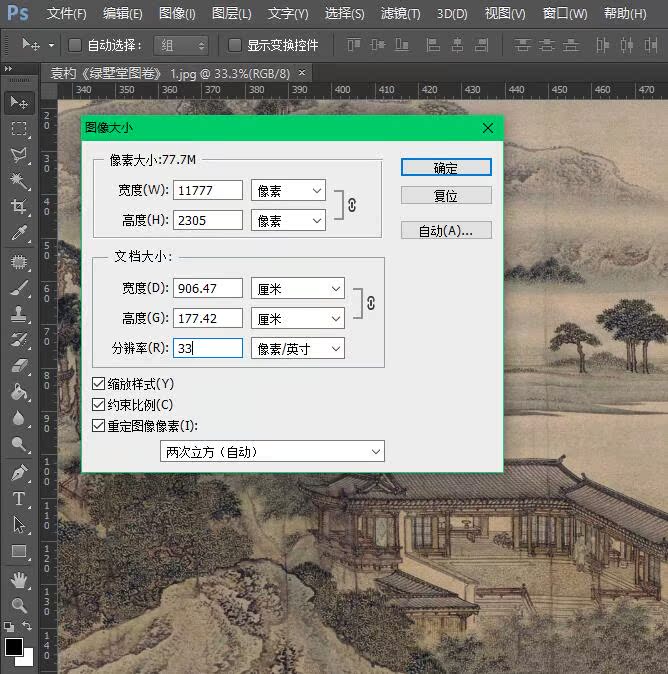Select the Path Selection arrow tool
This screenshot has height=674, width=668.
[x=19, y=525]
